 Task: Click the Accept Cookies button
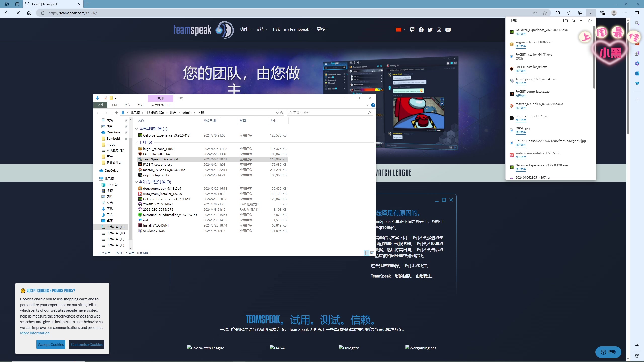coord(51,344)
